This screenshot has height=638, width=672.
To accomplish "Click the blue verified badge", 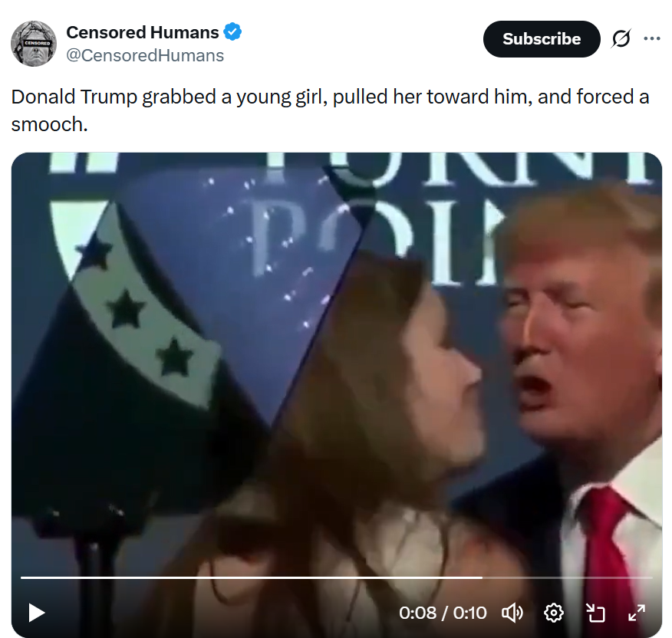I will [232, 32].
